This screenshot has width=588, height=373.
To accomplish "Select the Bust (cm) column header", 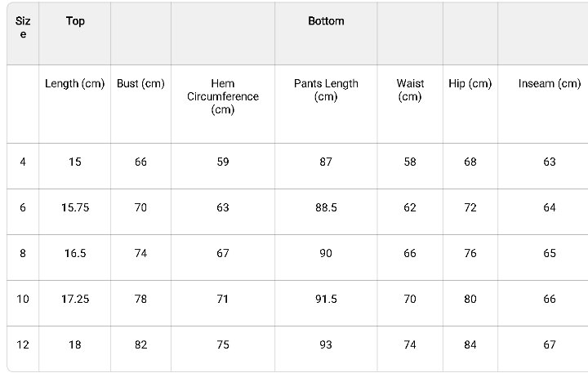I will tap(140, 83).
